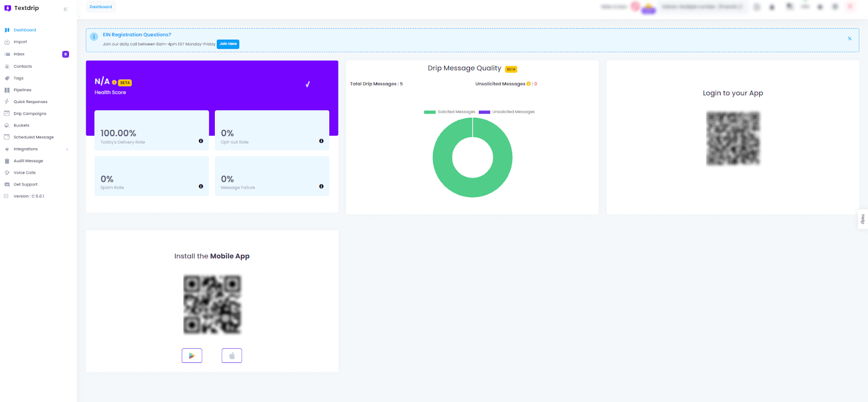This screenshot has width=868, height=402.
Task: Click the info icon beside Unsolicited Messages count
Action: point(528,84)
